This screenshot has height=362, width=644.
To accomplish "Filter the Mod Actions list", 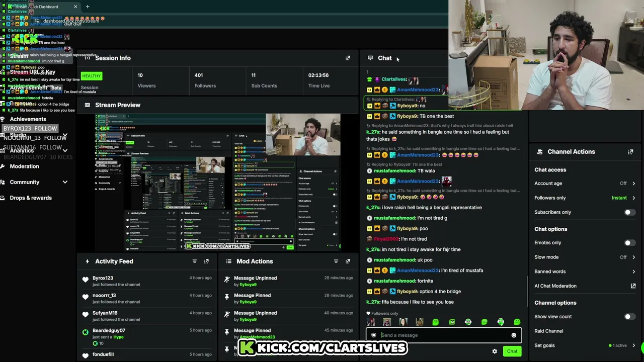I will pyautogui.click(x=336, y=261).
